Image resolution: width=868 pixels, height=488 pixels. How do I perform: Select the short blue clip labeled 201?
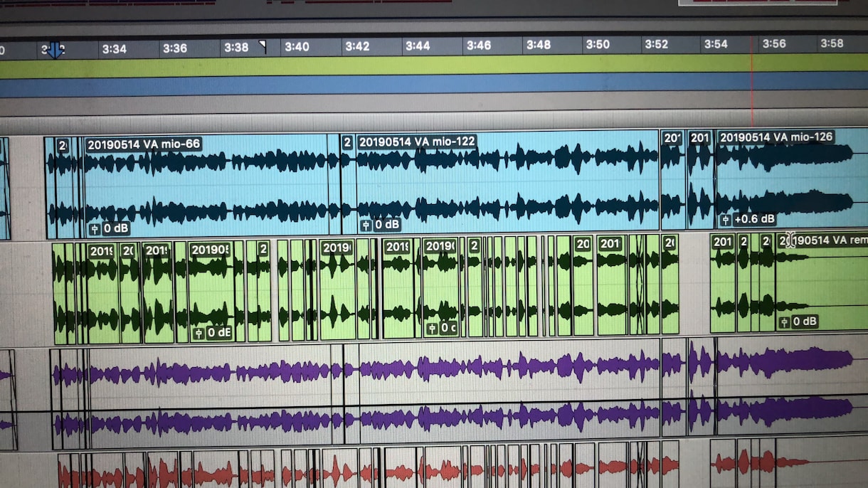pos(701,179)
